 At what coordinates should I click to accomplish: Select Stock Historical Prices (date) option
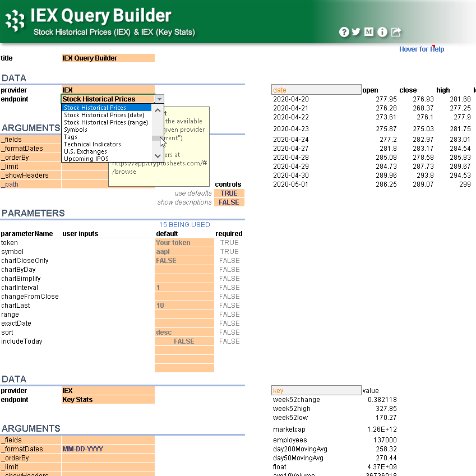105,115
